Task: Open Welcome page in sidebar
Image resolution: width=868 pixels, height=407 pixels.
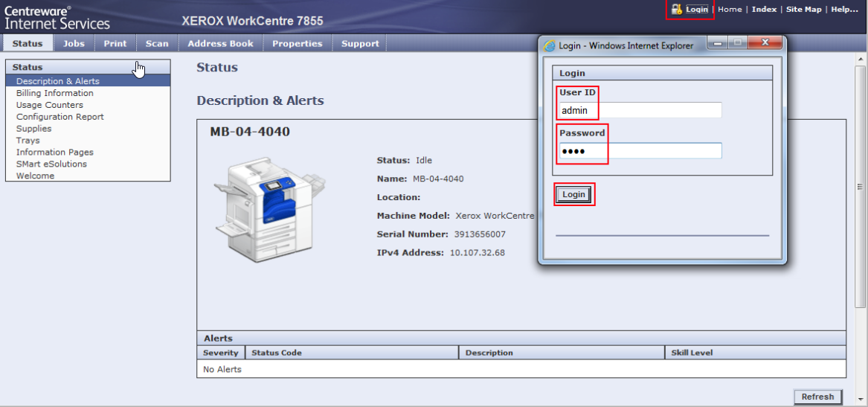Action: (36, 176)
